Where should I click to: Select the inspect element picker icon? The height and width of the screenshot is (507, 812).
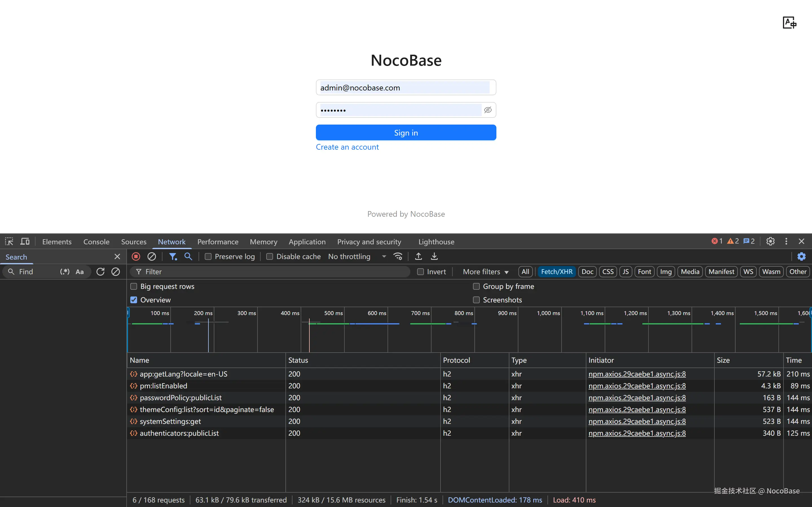(9, 242)
